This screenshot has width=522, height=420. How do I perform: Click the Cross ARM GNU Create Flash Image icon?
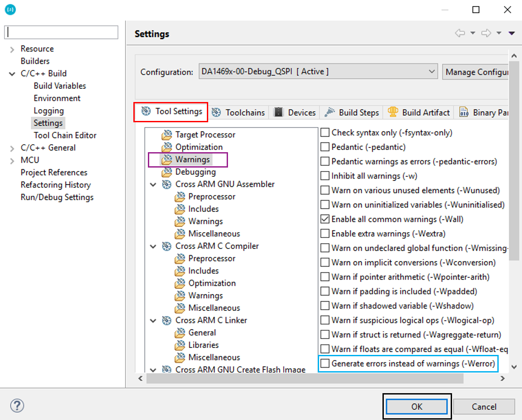click(167, 369)
